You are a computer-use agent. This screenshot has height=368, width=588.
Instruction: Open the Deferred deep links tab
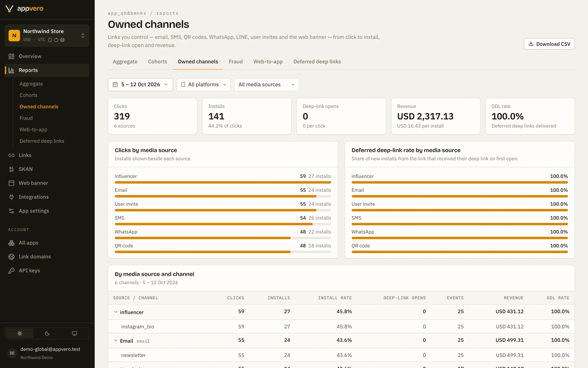317,62
